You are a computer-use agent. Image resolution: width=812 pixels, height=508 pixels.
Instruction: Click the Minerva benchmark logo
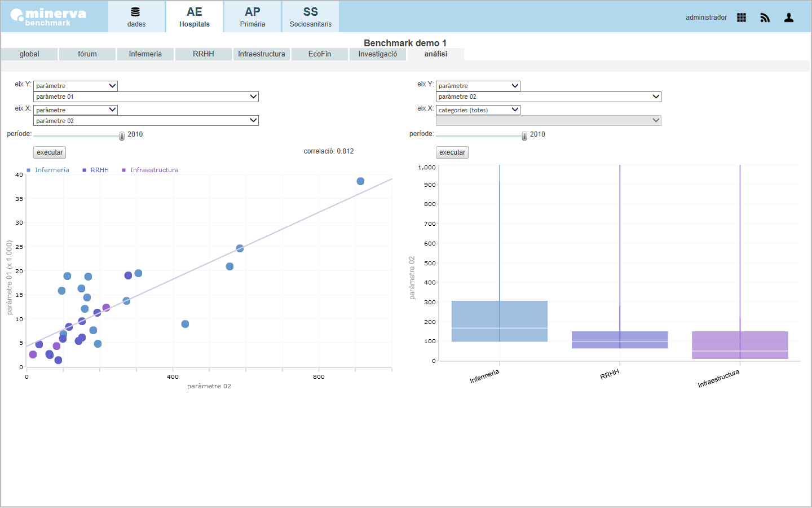click(48, 17)
